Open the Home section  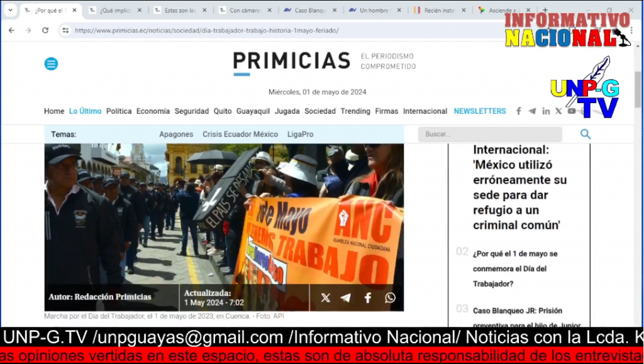[54, 111]
